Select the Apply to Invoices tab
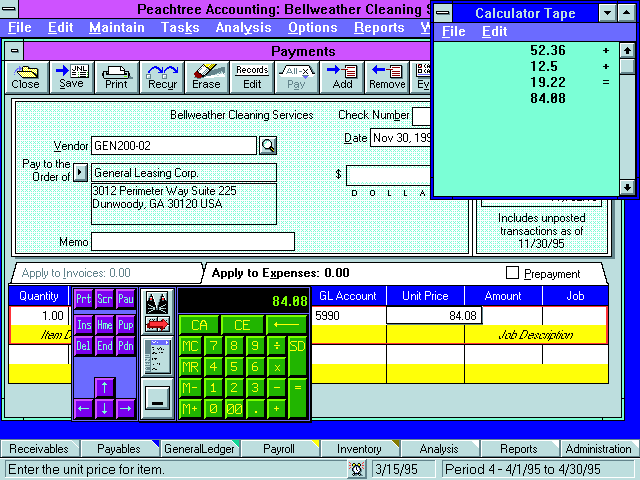This screenshot has height=480, width=640. tap(76, 272)
